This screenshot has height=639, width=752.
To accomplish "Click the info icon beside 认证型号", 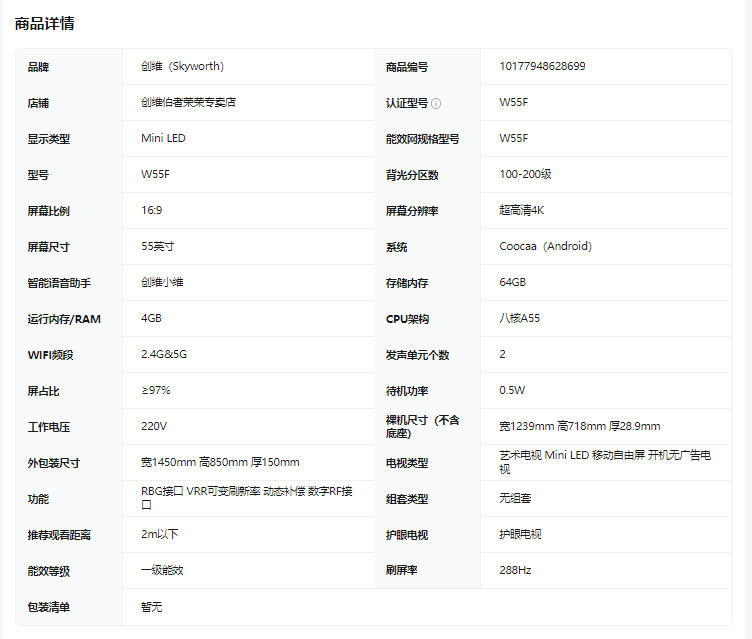I will [x=436, y=103].
